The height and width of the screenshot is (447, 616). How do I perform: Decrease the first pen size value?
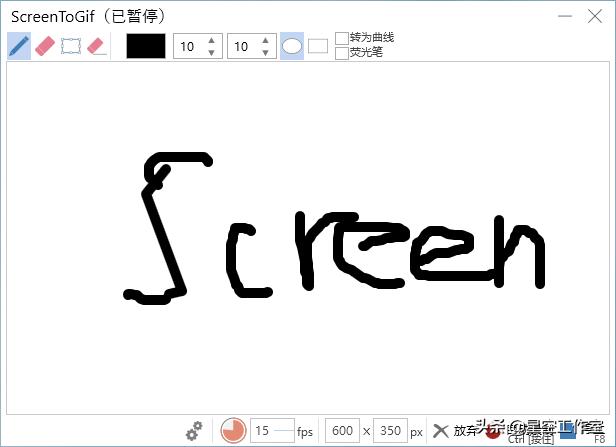point(211,52)
